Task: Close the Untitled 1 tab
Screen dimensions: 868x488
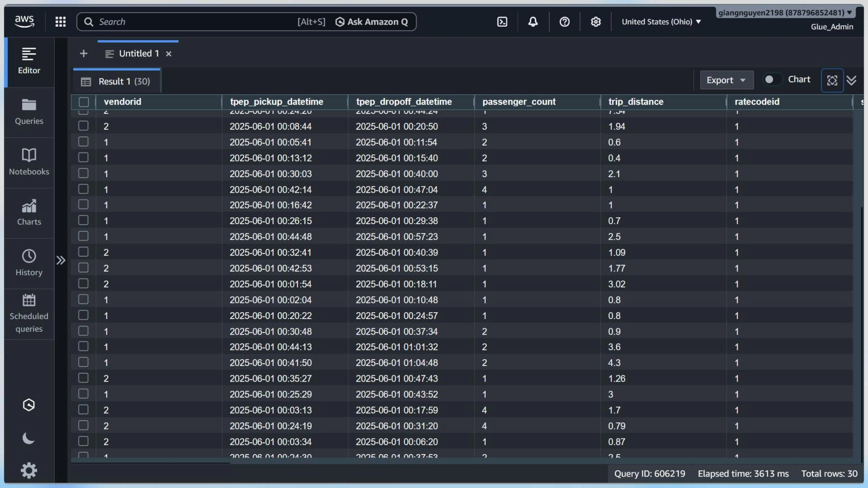Action: pyautogui.click(x=169, y=54)
